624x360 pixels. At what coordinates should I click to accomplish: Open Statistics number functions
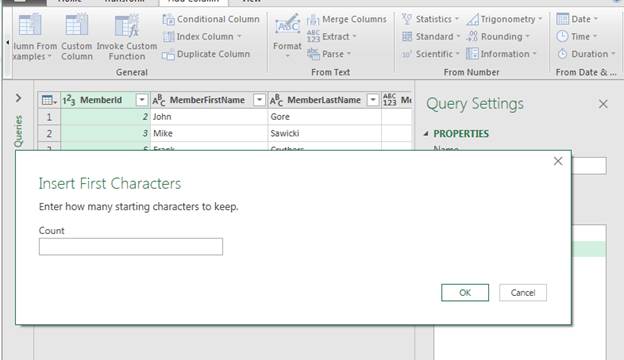point(430,19)
